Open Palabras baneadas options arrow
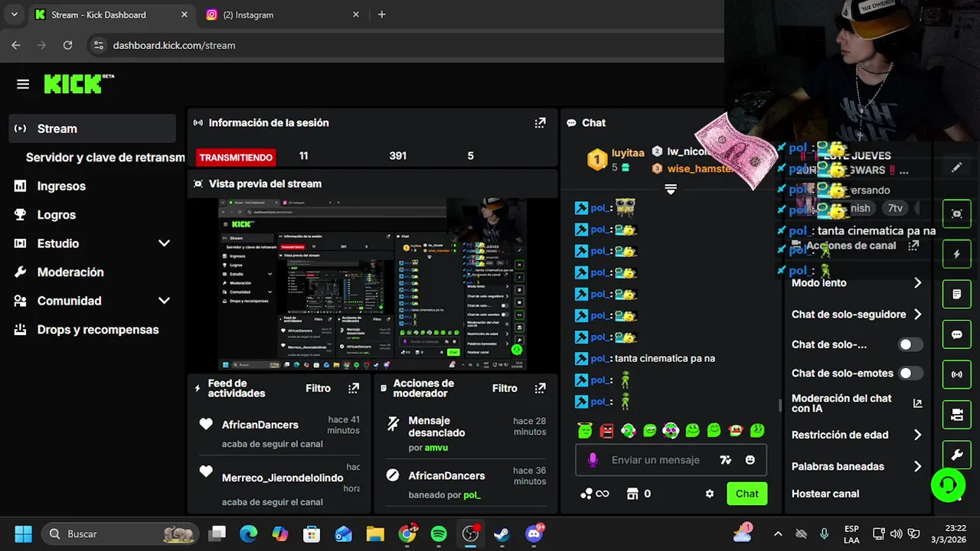Screen dimensions: 980x551 click(x=917, y=466)
